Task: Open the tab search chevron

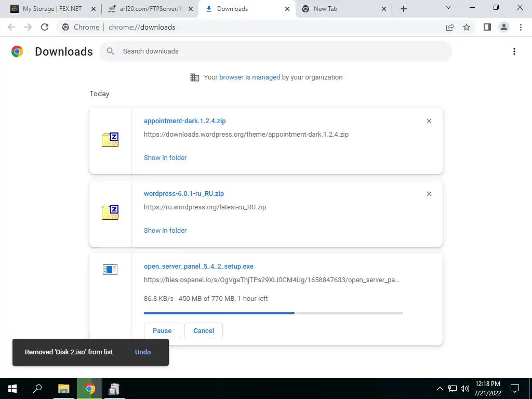Action: tap(448, 7)
